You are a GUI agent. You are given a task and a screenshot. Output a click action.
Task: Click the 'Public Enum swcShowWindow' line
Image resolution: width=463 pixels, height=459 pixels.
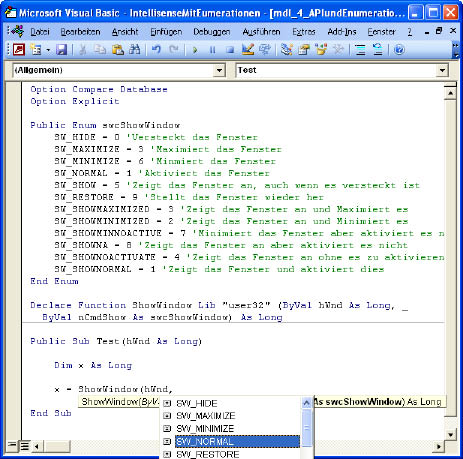point(105,125)
